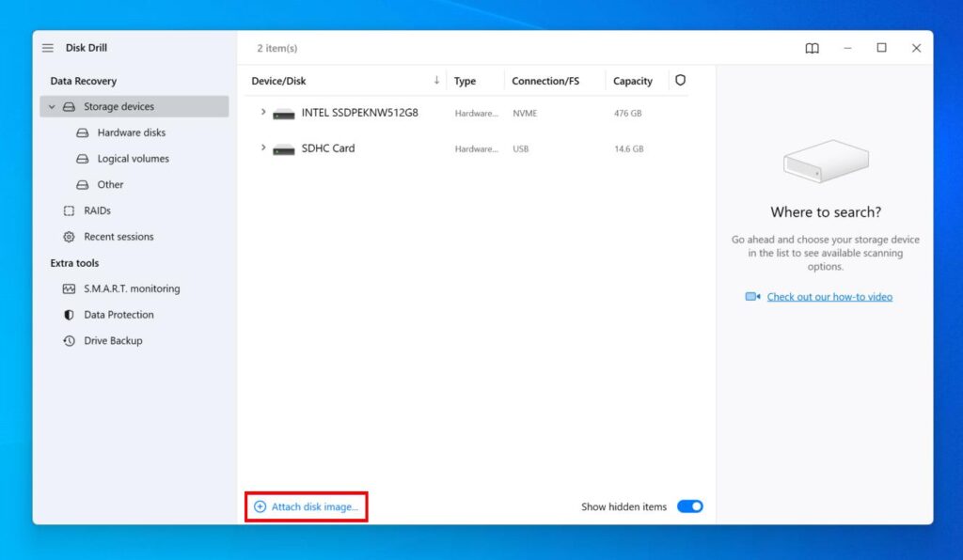Click the hamburger menu icon
The height and width of the screenshot is (560, 963).
pos(47,47)
